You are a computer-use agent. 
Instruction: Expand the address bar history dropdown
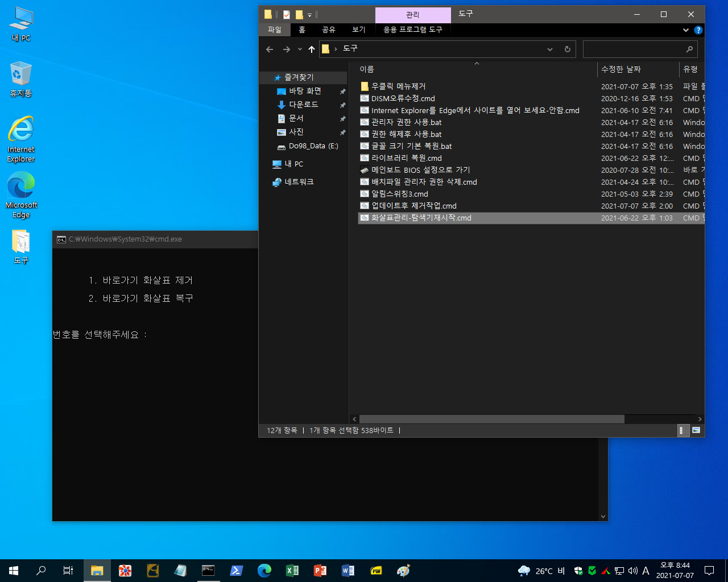550,49
